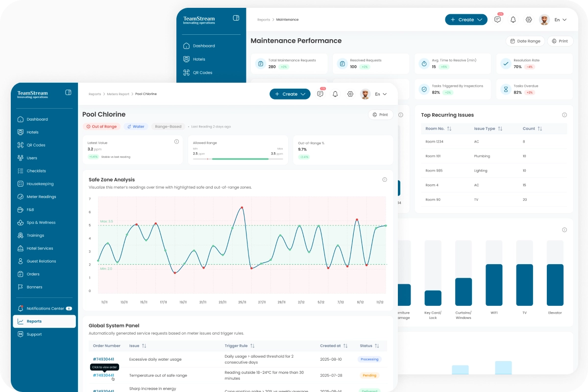Image resolution: width=588 pixels, height=392 pixels.
Task: Click the info icon on Safe Zone Analysis
Action: point(384,180)
